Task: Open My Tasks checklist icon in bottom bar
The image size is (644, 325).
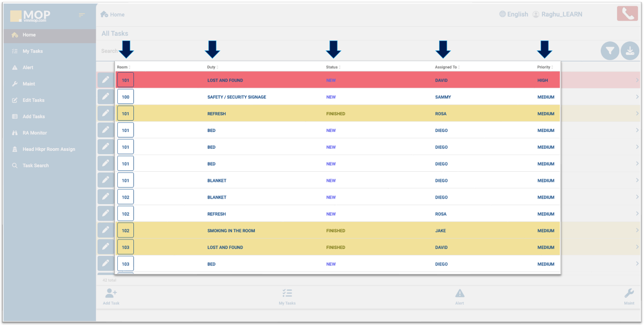Action: (x=287, y=293)
